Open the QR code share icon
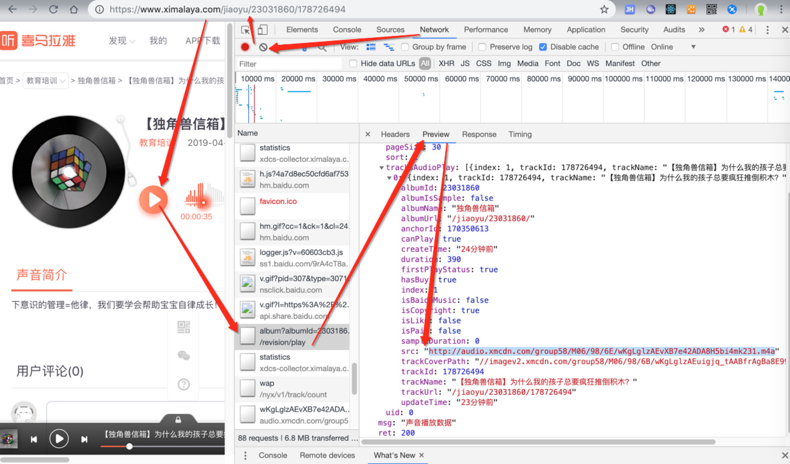Viewport: 790px width, 464px height. click(184, 327)
